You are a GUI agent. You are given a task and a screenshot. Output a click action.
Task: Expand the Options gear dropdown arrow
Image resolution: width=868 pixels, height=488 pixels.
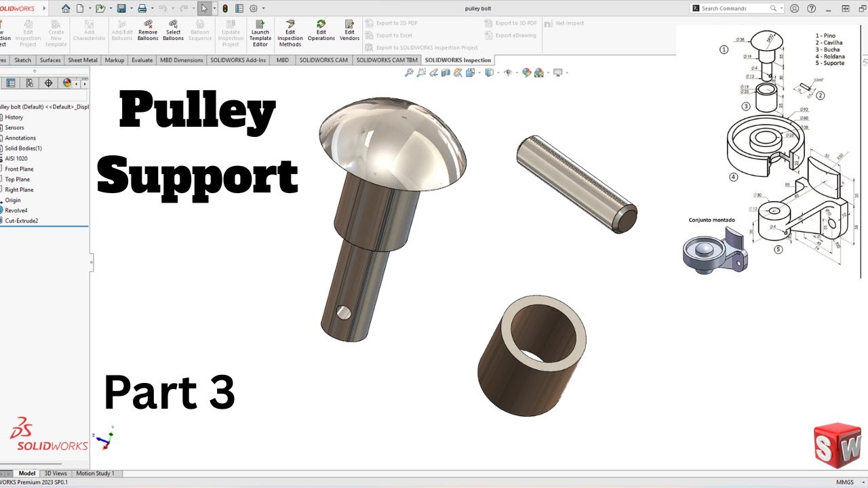(263, 8)
